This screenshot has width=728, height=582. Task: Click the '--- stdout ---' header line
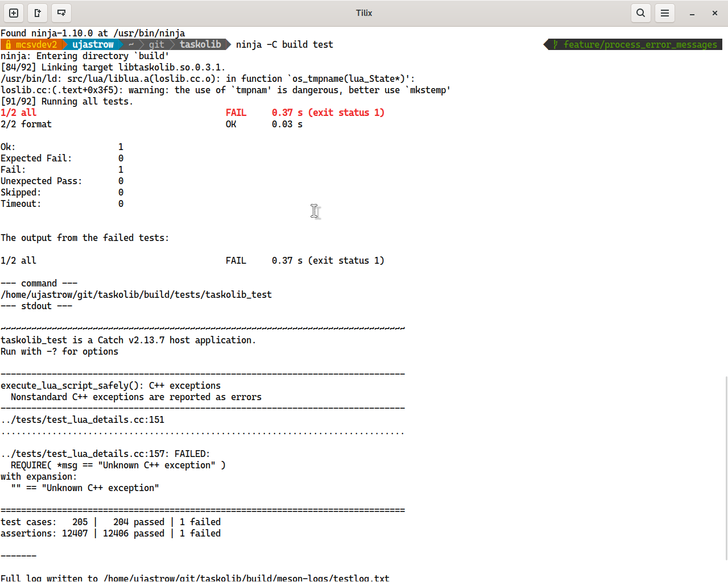coord(36,306)
